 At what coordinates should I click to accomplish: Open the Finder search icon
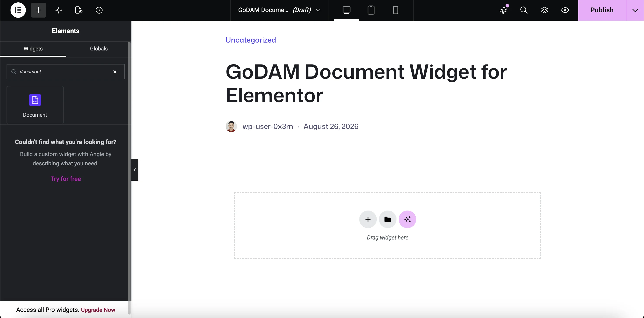point(524,10)
